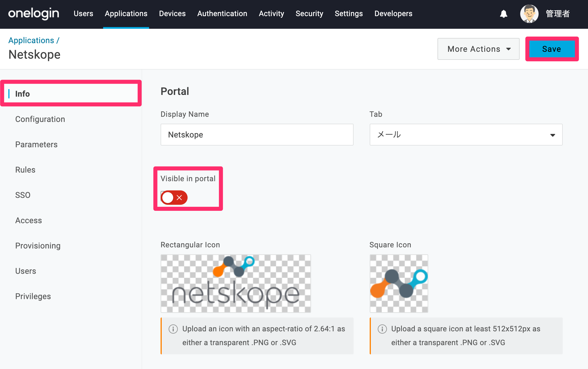The image size is (588, 369).
Task: Go back via Applications breadcrumb link
Action: point(31,40)
